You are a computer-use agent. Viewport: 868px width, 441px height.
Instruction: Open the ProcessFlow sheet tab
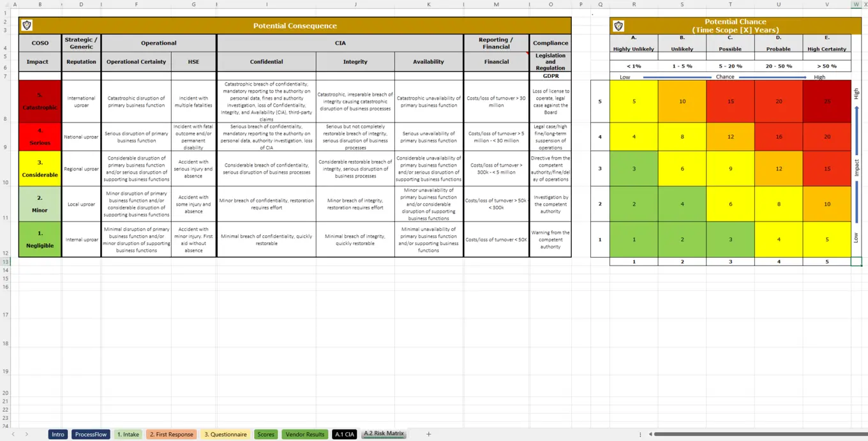pos(91,434)
